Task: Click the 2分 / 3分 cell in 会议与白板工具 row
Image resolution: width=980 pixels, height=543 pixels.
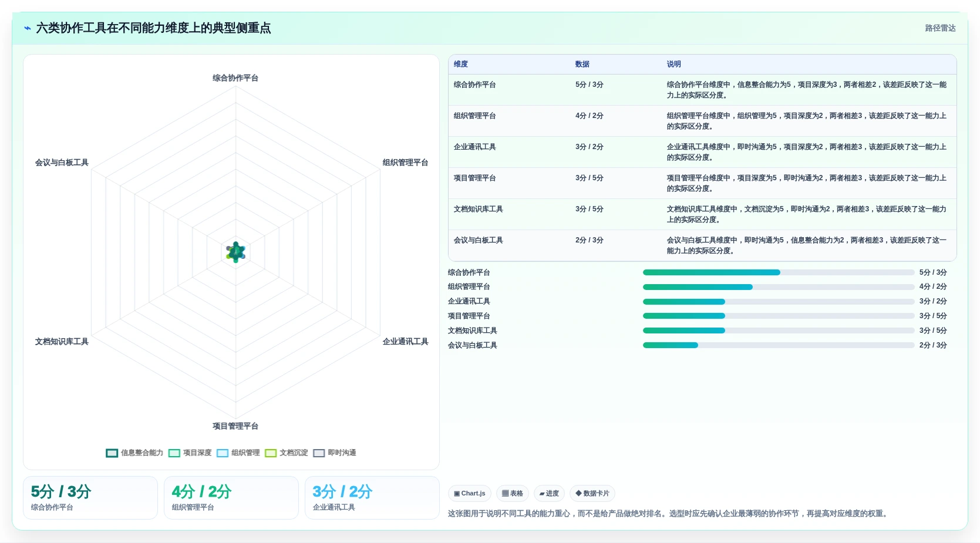Action: [589, 240]
